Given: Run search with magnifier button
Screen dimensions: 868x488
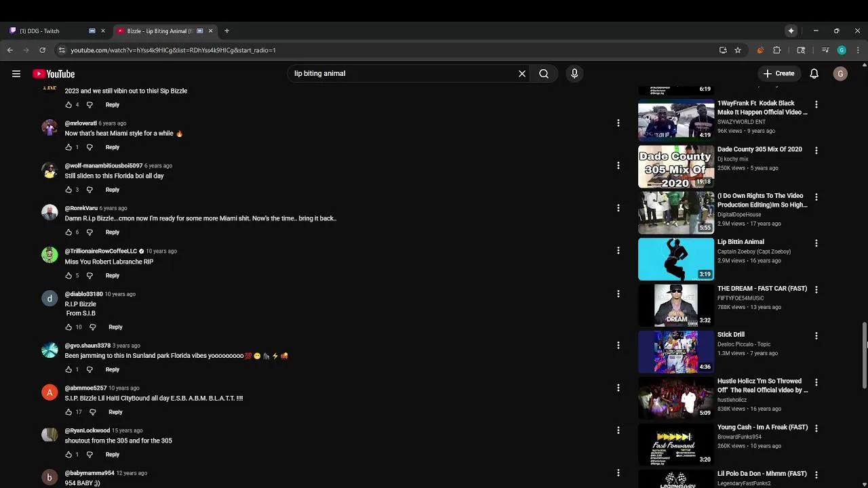Looking at the screenshot, I should click(x=544, y=73).
